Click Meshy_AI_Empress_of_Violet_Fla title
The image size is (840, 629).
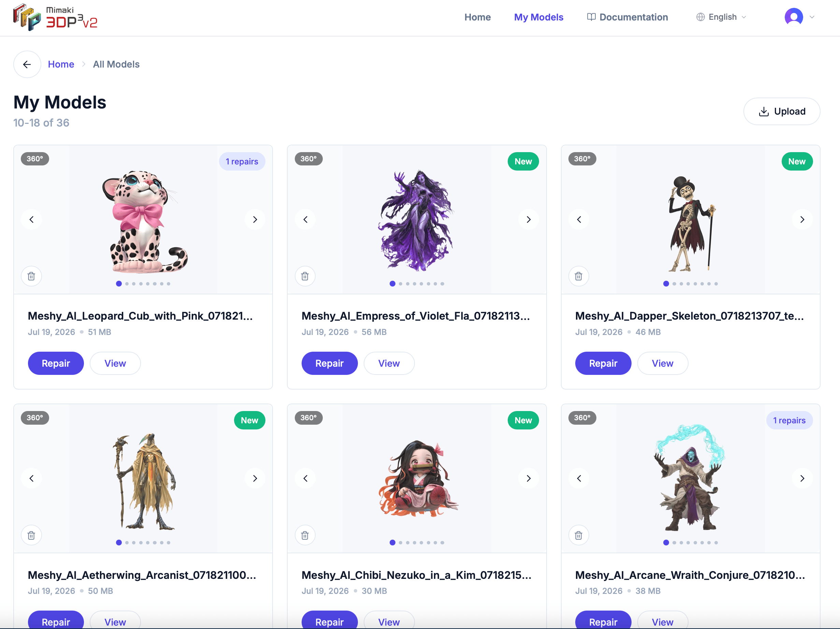pyautogui.click(x=416, y=316)
